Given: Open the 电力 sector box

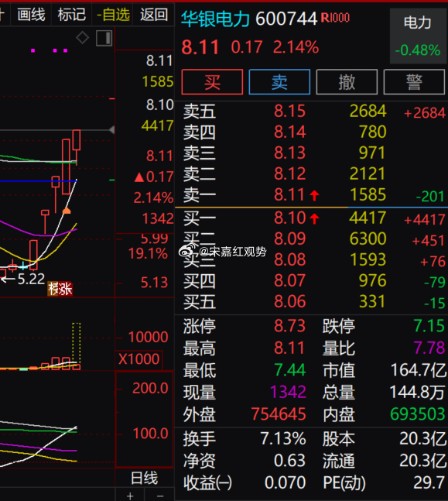Looking at the screenshot, I should [418, 36].
